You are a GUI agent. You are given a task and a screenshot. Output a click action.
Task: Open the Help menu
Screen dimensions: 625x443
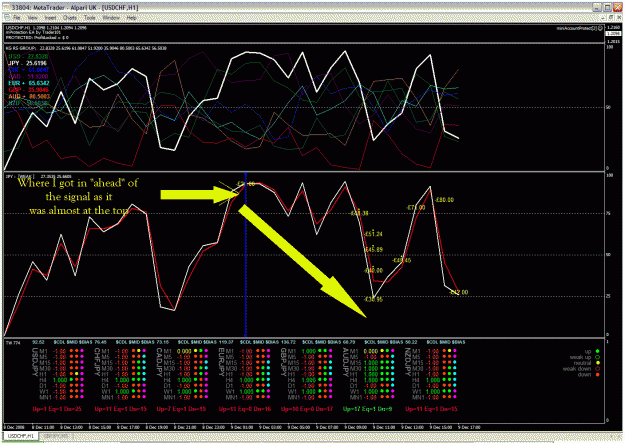pyautogui.click(x=132, y=18)
